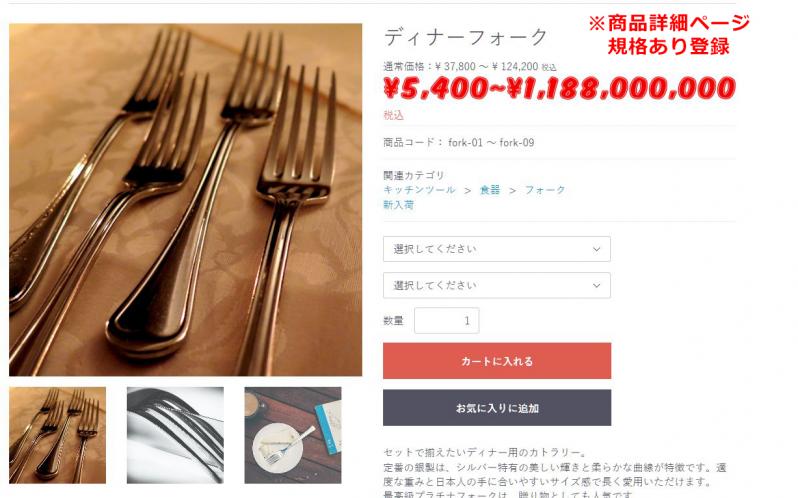Open the キッチンツール category link
Screen dimensions: 798x498
click(x=419, y=190)
